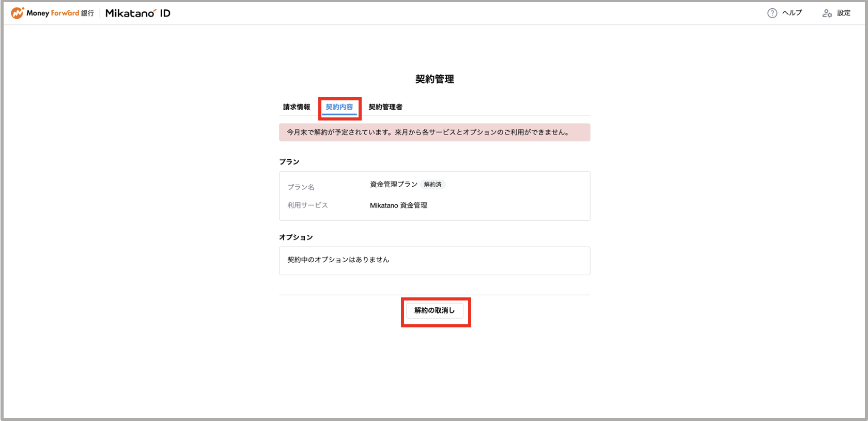Viewport: 868px width, 421px height.
Task: Click the 契約中のオプションはありません text
Action: click(338, 260)
